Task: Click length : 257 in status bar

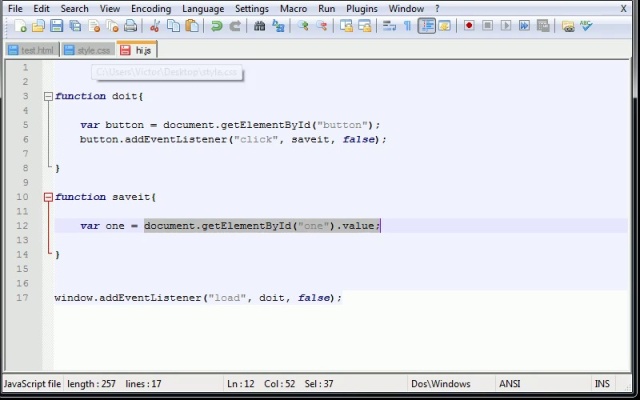Action: pos(91,384)
